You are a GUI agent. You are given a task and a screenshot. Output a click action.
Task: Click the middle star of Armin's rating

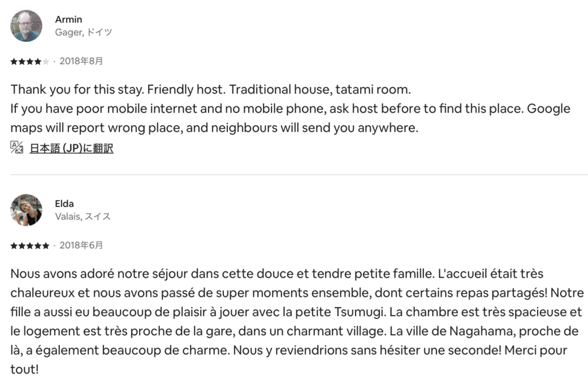[x=30, y=62]
